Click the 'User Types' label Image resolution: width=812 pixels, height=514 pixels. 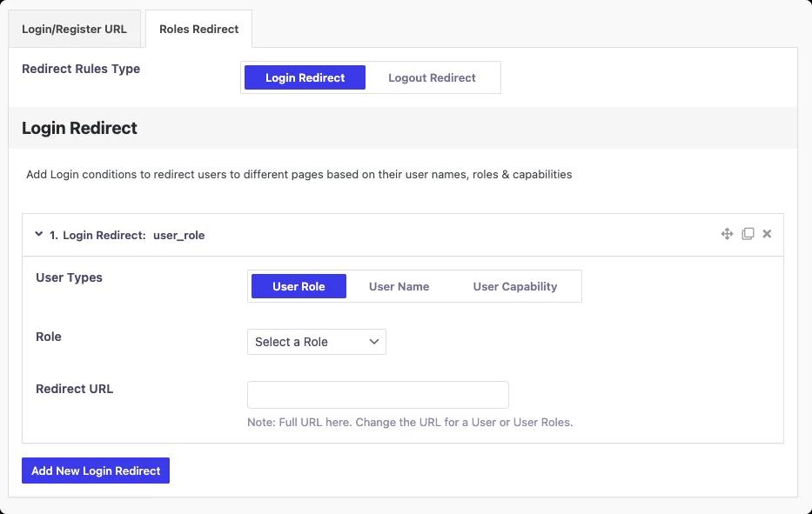(69, 277)
